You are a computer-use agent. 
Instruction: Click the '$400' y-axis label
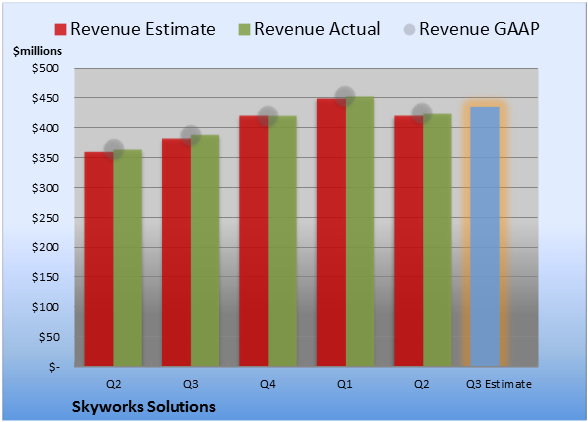(x=45, y=128)
